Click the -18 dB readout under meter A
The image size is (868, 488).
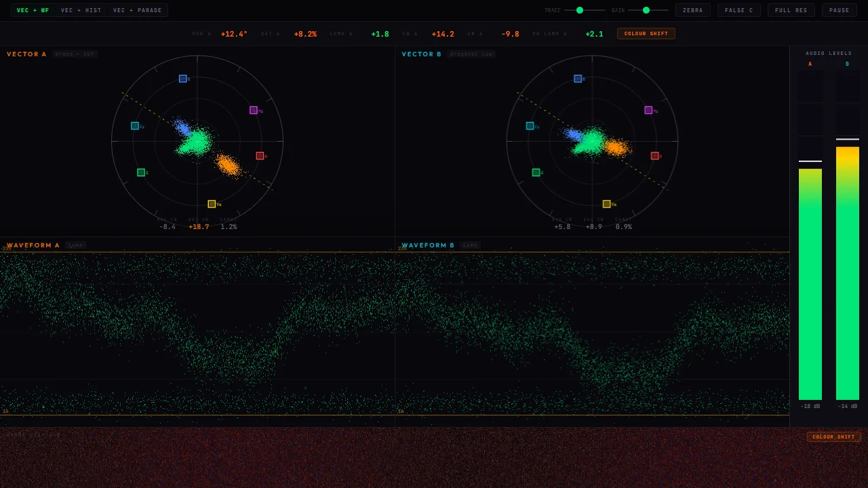click(810, 407)
